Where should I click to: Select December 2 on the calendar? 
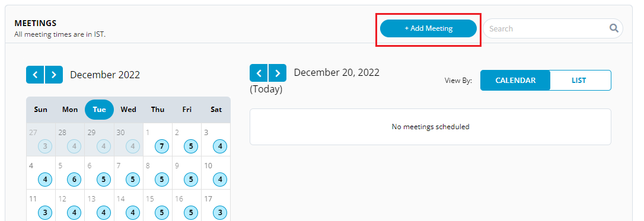click(186, 139)
